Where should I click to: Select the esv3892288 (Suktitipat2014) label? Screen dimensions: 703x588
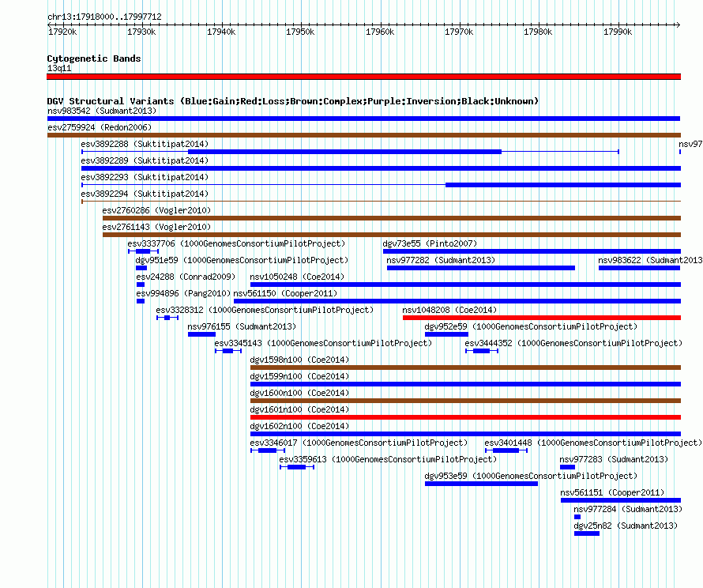pyautogui.click(x=145, y=144)
